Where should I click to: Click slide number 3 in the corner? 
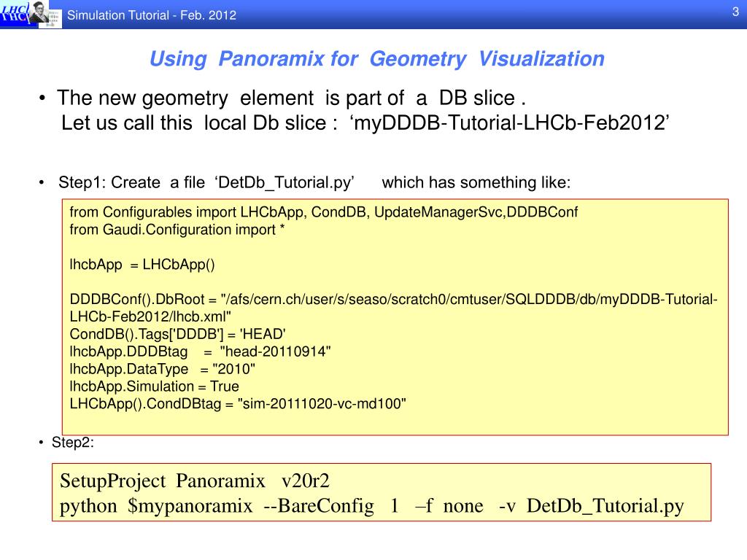click(x=735, y=10)
